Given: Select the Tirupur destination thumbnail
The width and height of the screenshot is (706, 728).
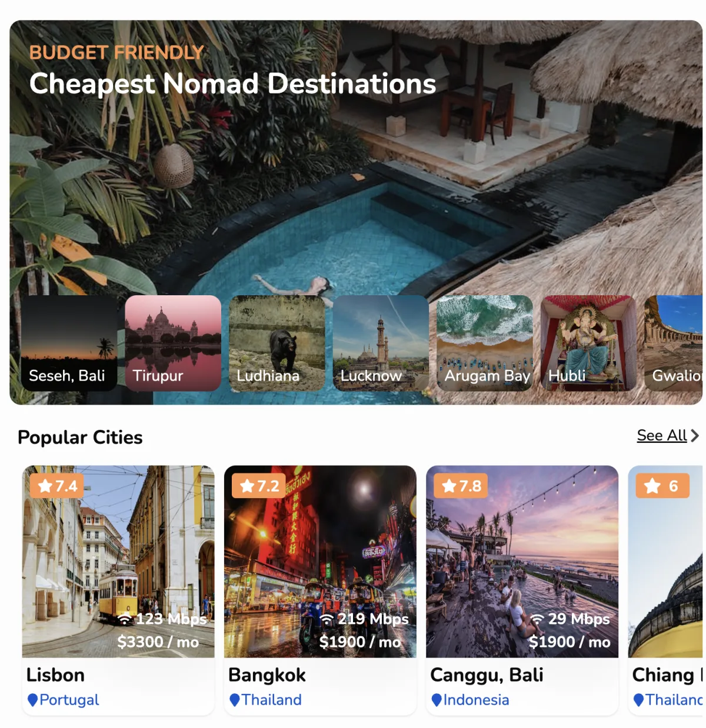Looking at the screenshot, I should [x=173, y=343].
